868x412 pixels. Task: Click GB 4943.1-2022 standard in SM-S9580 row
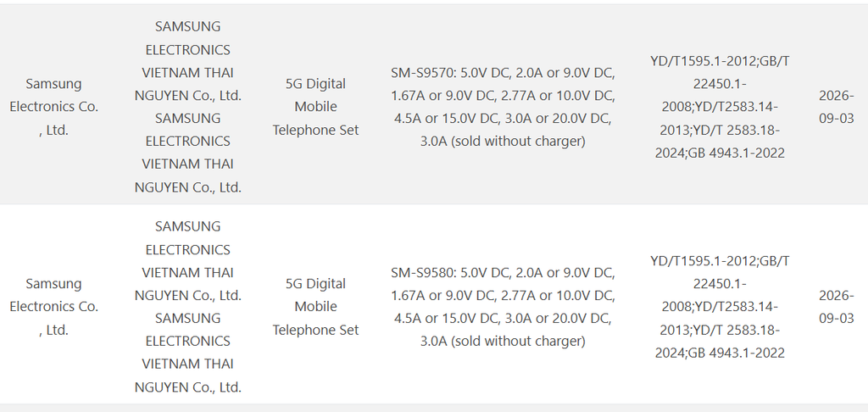[736, 353]
